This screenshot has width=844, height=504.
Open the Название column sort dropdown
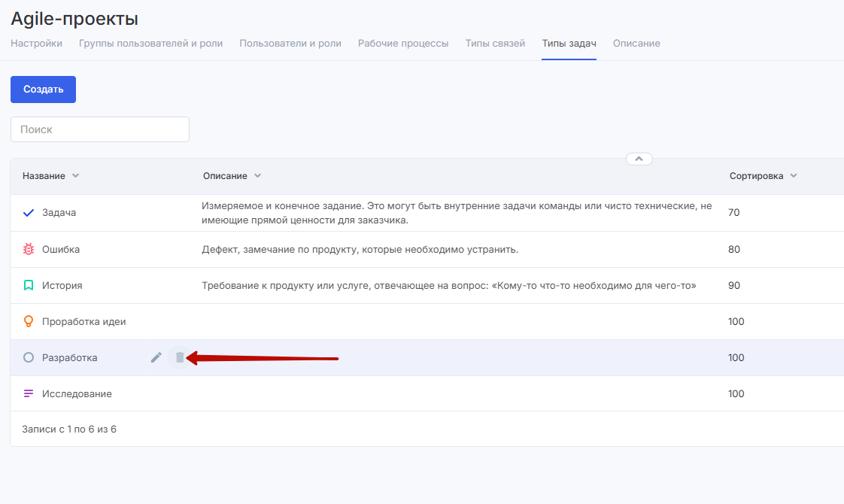click(x=75, y=176)
